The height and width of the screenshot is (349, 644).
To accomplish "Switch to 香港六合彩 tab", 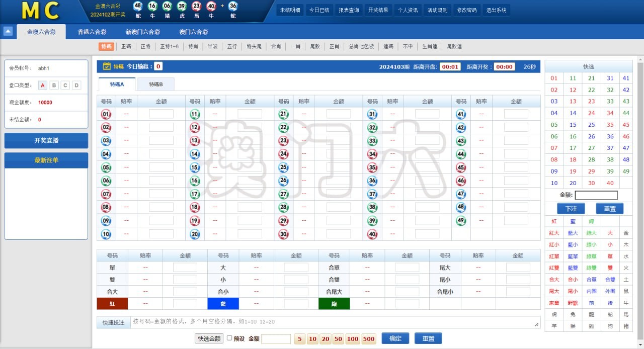I will [92, 32].
